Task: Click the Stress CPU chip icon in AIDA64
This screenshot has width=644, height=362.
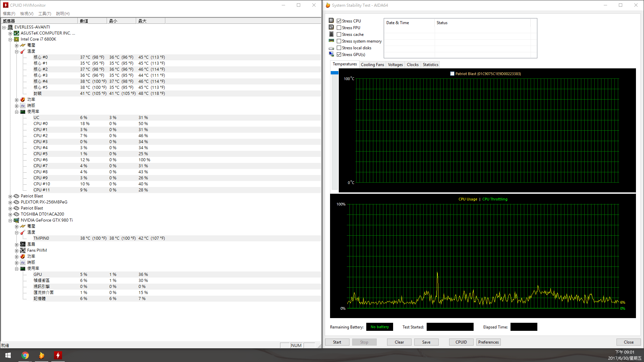Action: 331,20
